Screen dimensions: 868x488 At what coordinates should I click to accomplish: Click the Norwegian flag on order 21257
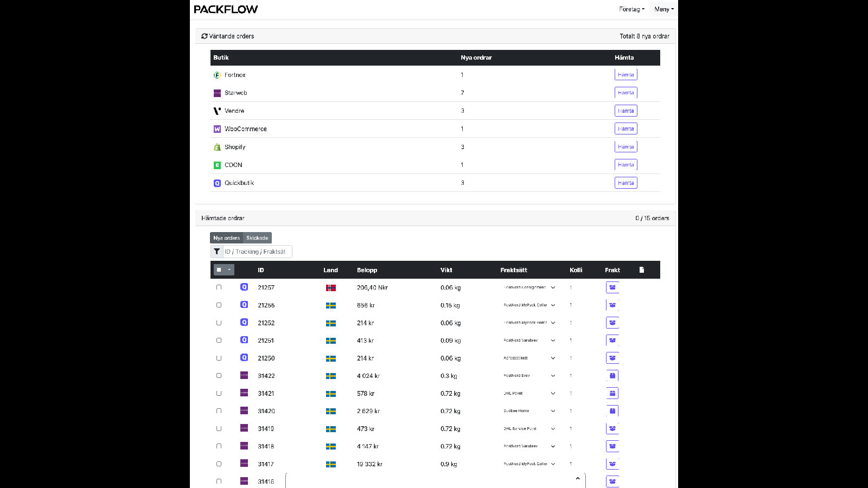tap(331, 288)
